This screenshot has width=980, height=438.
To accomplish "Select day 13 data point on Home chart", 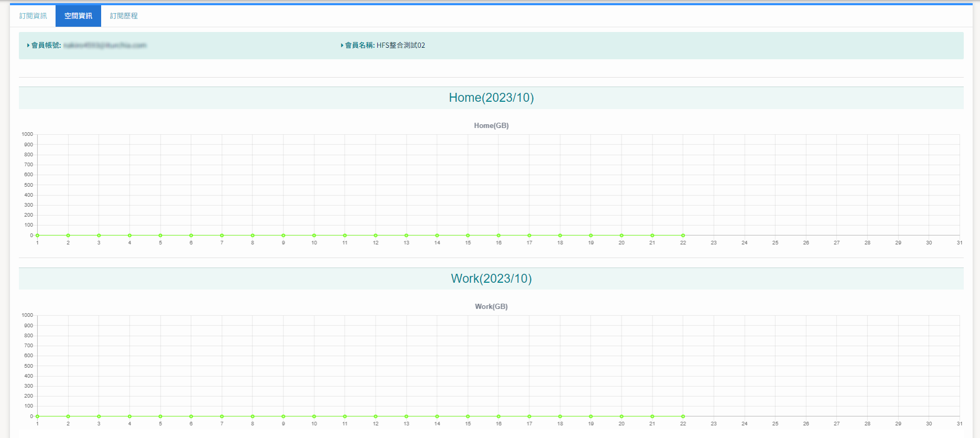I will [406, 236].
